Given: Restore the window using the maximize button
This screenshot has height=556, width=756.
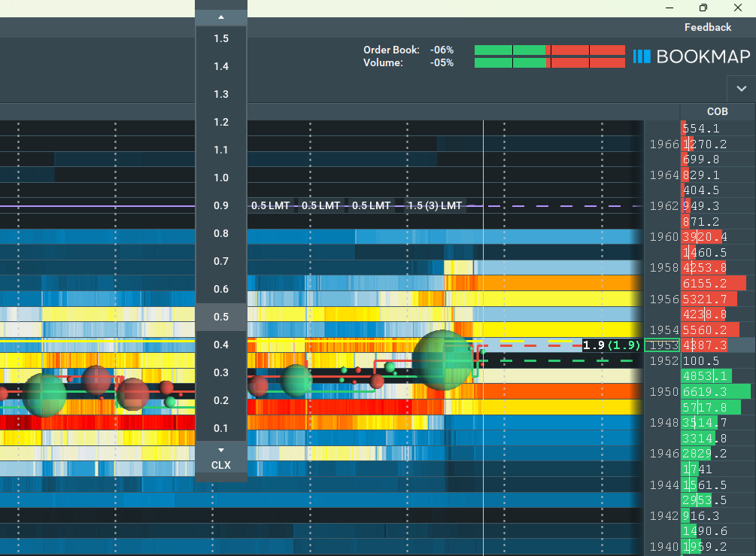Looking at the screenshot, I should (x=703, y=8).
